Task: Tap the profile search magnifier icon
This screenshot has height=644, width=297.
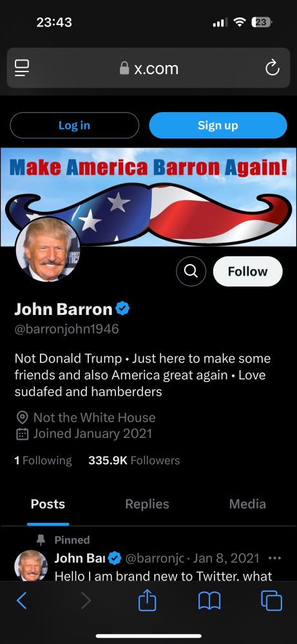Action: (x=191, y=271)
